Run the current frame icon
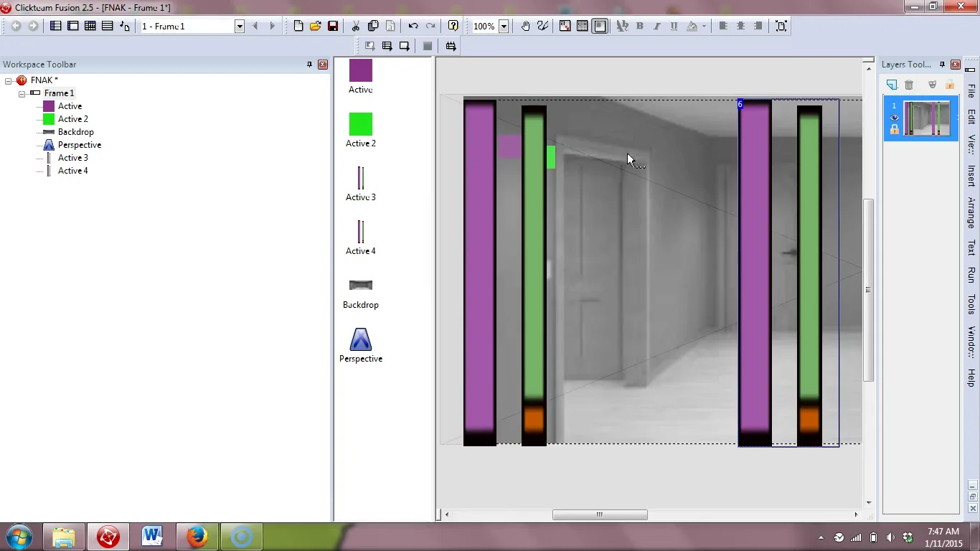Viewport: 980px width, 551px height. (405, 46)
